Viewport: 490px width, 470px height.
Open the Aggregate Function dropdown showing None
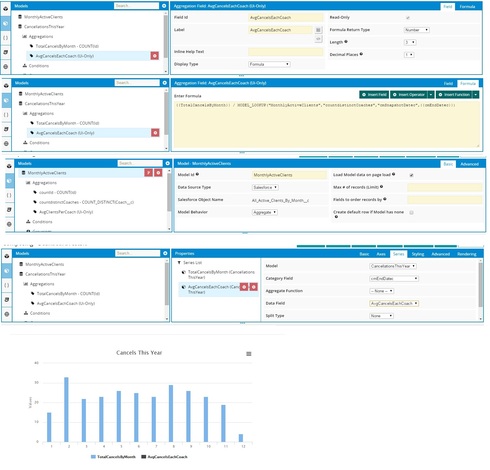coord(382,291)
